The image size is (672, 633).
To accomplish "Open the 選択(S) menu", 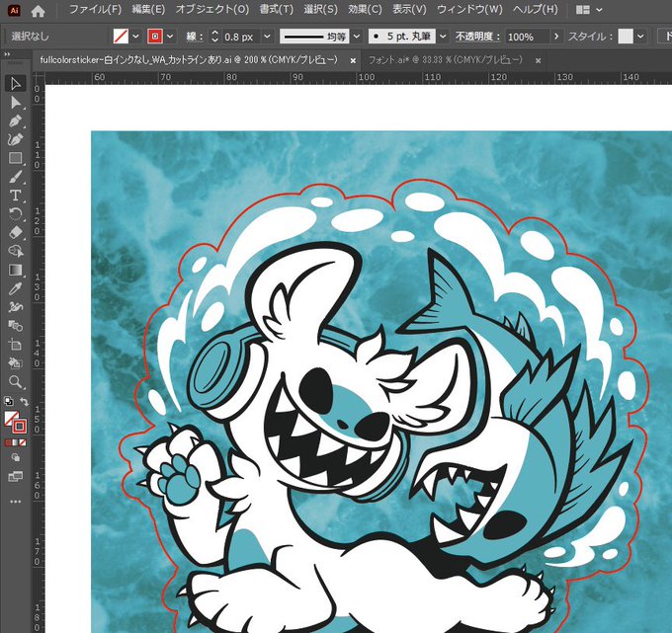I will point(320,10).
